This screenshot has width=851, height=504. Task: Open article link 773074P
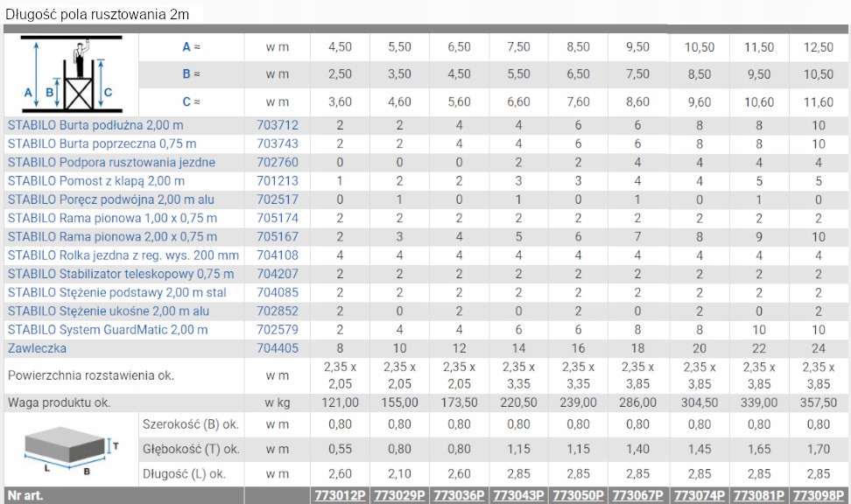(699, 495)
